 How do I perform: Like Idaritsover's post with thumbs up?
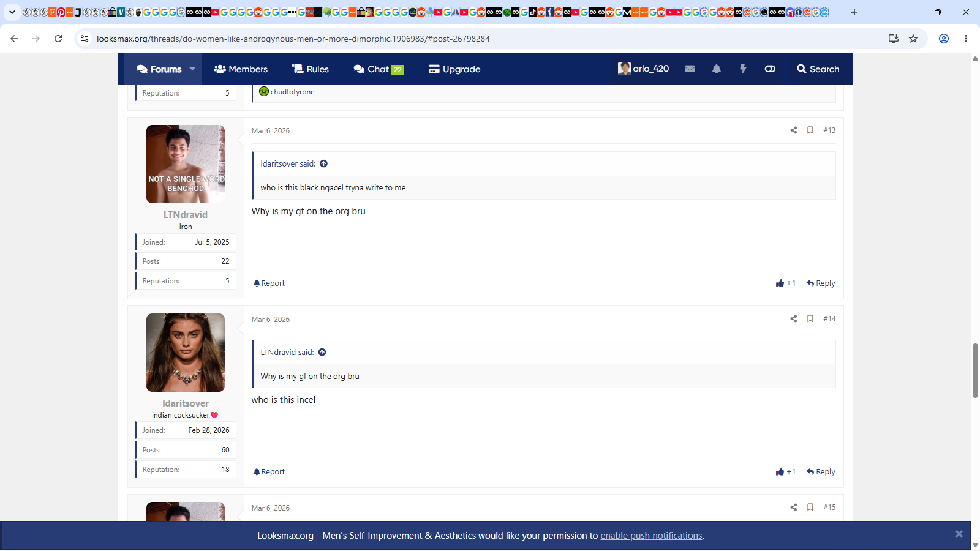(x=786, y=472)
